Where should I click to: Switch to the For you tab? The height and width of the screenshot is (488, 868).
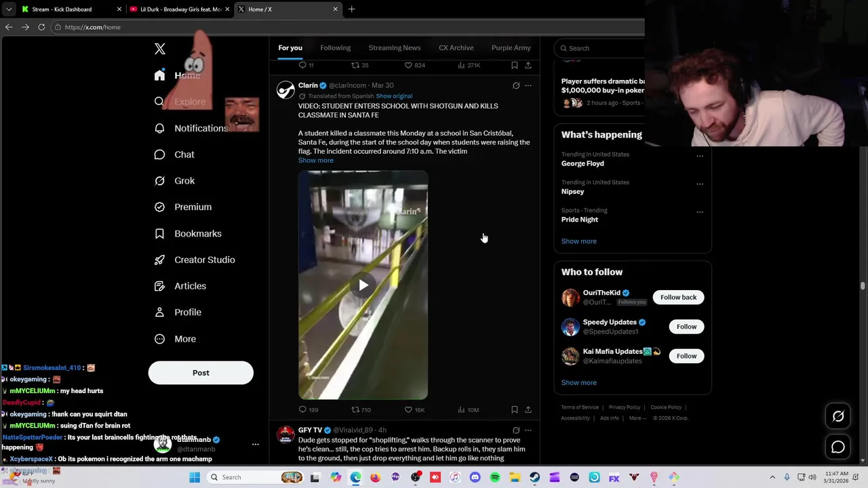290,47
